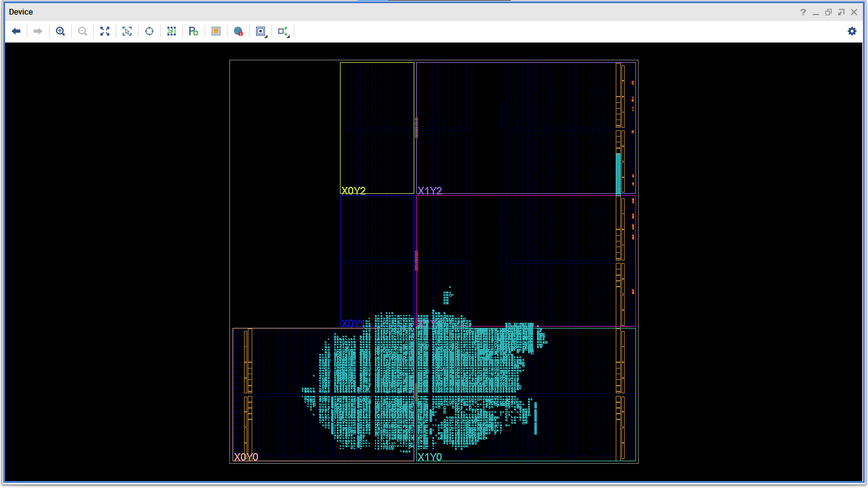
Task: Zoom out of the device view
Action: pos(83,31)
